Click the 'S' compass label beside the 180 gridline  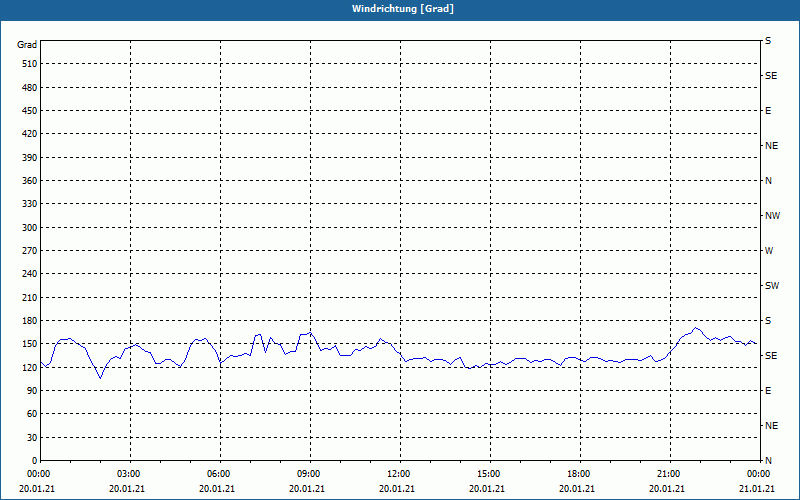tap(768, 321)
